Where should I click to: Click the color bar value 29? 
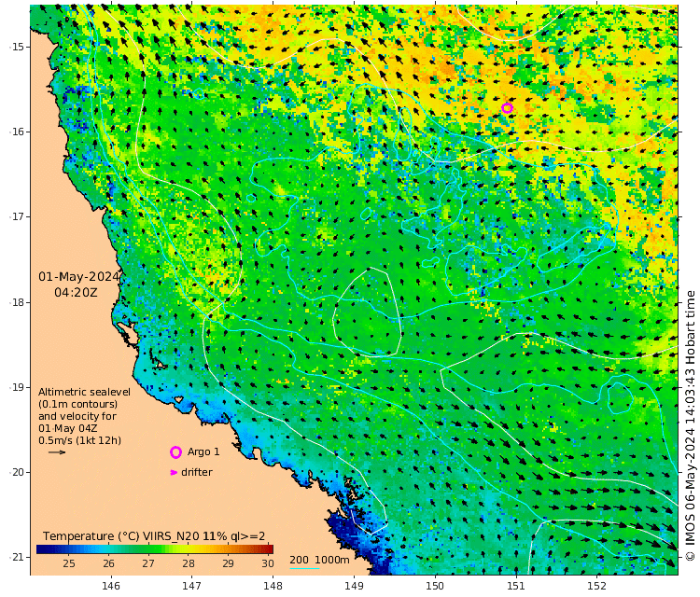point(228,563)
